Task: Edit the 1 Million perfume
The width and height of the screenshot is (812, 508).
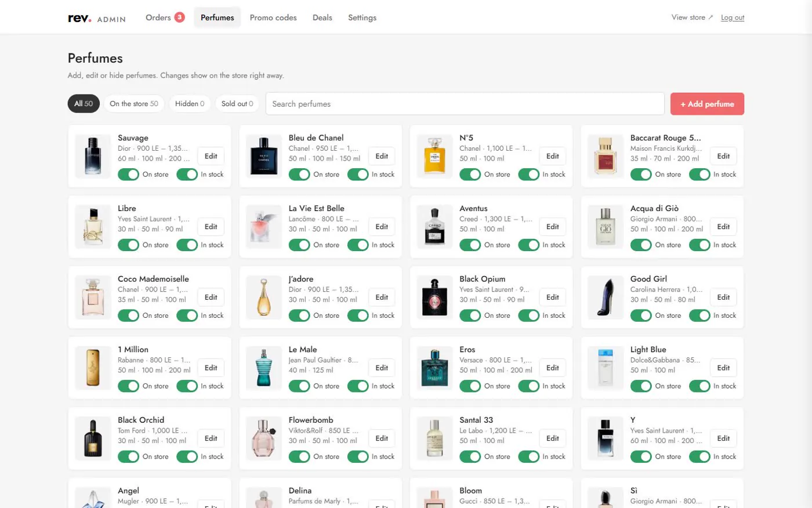Action: coord(211,368)
